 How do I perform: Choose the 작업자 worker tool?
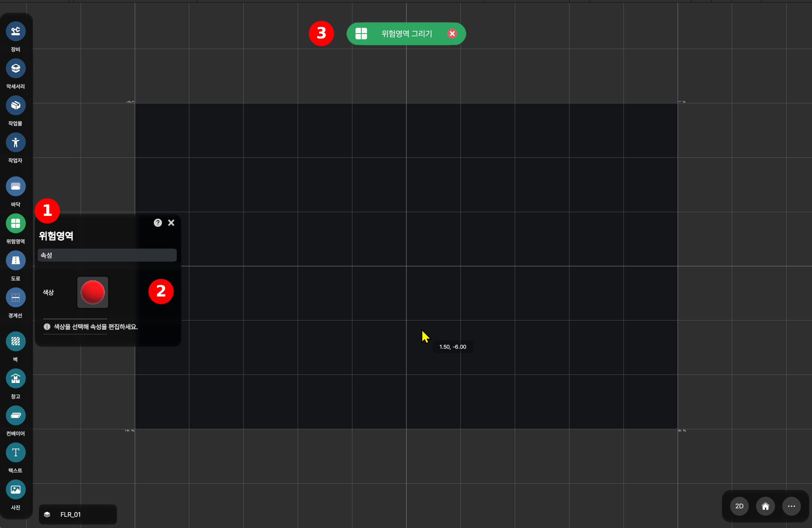(x=15, y=142)
